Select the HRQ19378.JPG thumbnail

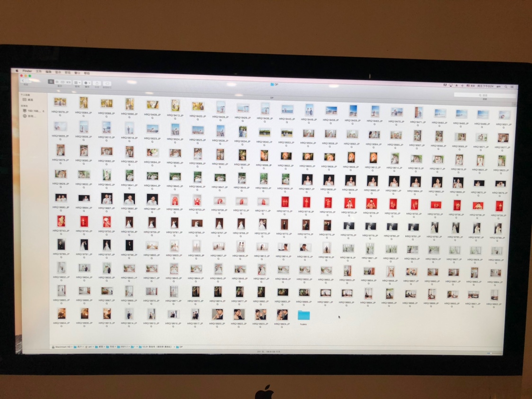coord(60,102)
